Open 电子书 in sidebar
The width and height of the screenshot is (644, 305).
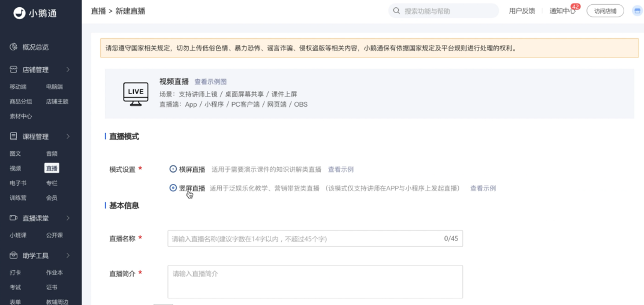[18, 183]
